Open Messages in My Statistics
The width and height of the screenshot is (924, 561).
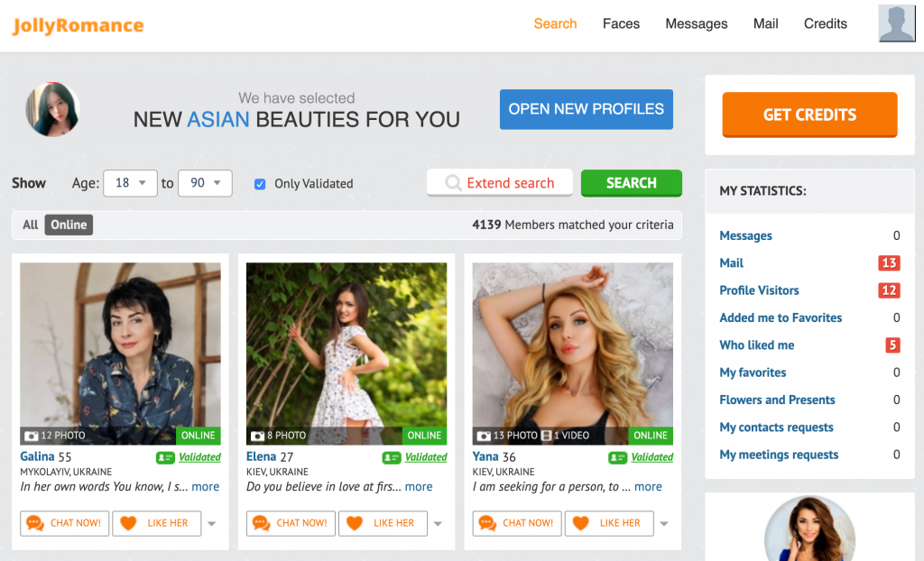click(x=745, y=235)
